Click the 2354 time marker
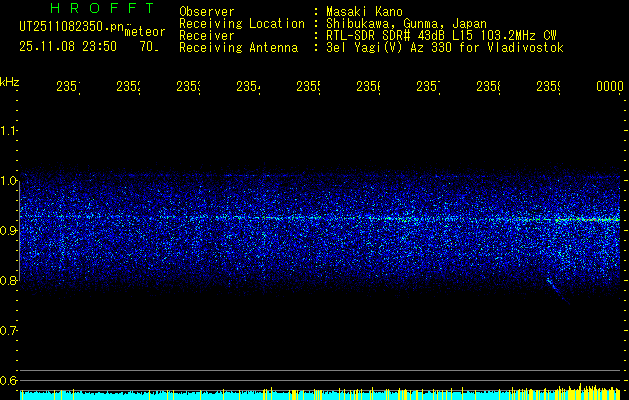 point(248,87)
